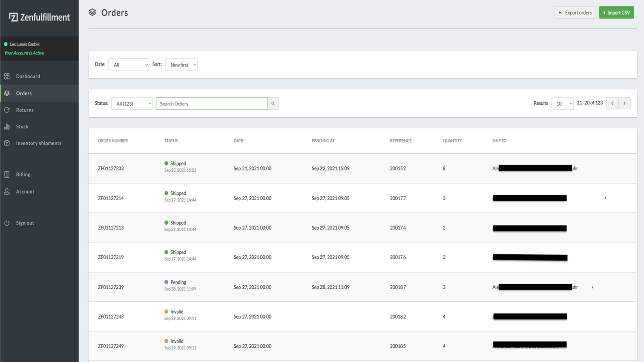Click the Date column header
Screen dimensions: 644x362
click(238, 141)
